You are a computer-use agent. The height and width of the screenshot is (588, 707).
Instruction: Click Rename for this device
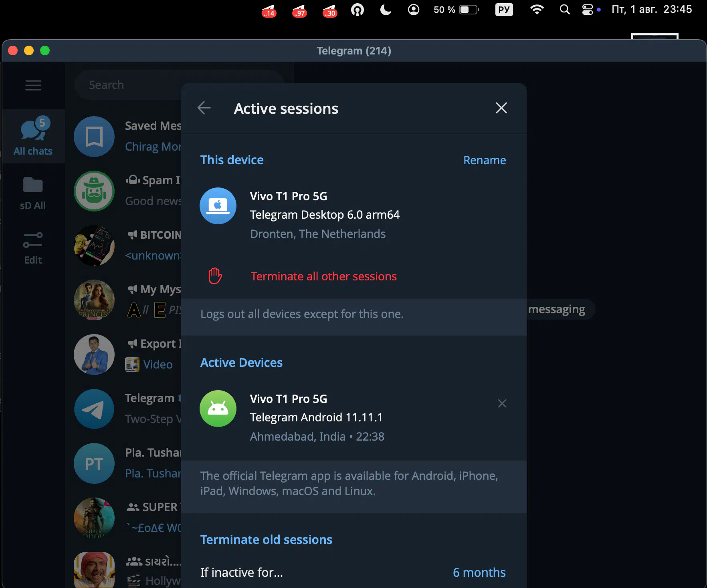(484, 160)
